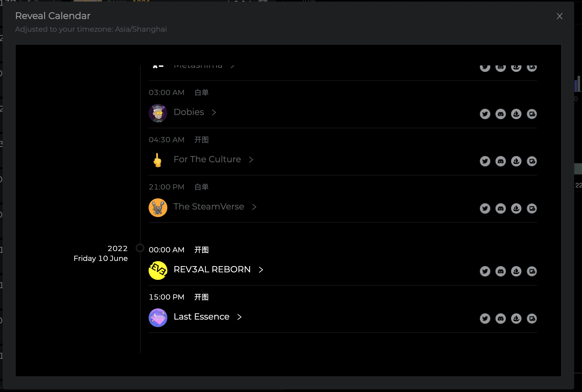Close the Reveal Calendar dialog
The image size is (582, 392).
tap(559, 16)
